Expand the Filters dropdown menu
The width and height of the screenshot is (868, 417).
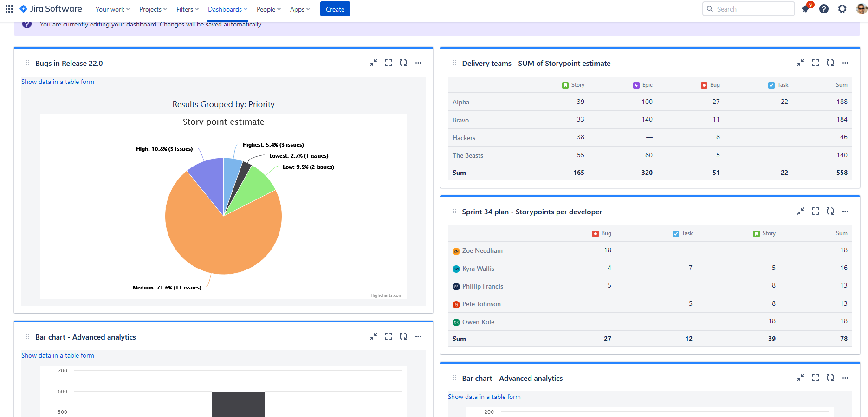(x=187, y=9)
